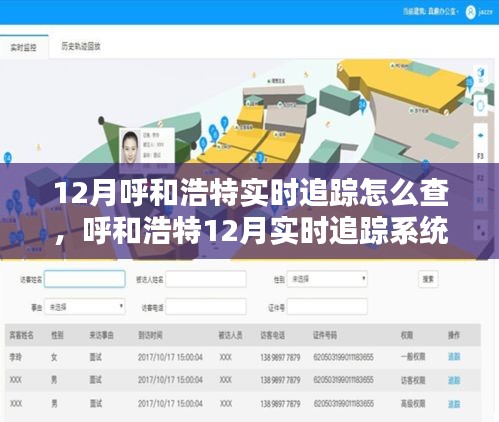The height and width of the screenshot is (422, 499).
Task: Click 追踪 link in 访客权限 row
Action: pos(454,380)
